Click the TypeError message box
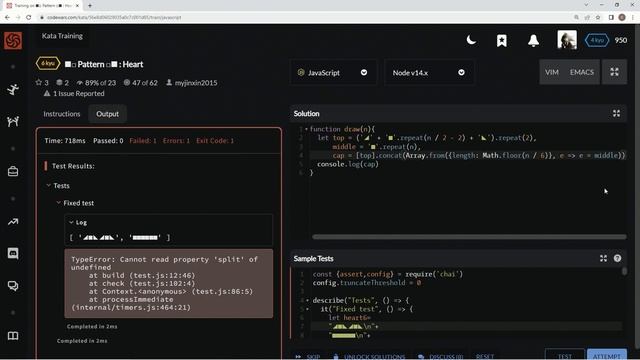Viewport: 640px width, 360px height. [169, 283]
